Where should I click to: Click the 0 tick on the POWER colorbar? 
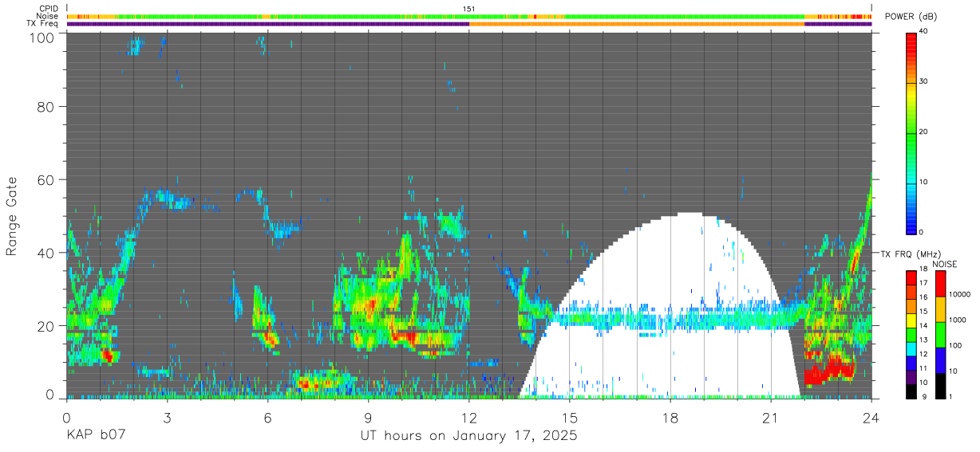(x=923, y=232)
